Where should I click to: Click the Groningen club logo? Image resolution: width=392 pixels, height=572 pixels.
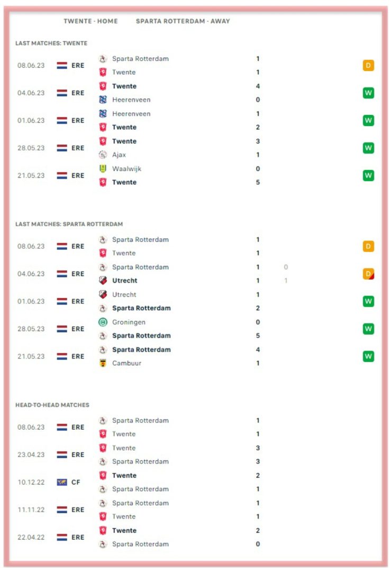103,322
